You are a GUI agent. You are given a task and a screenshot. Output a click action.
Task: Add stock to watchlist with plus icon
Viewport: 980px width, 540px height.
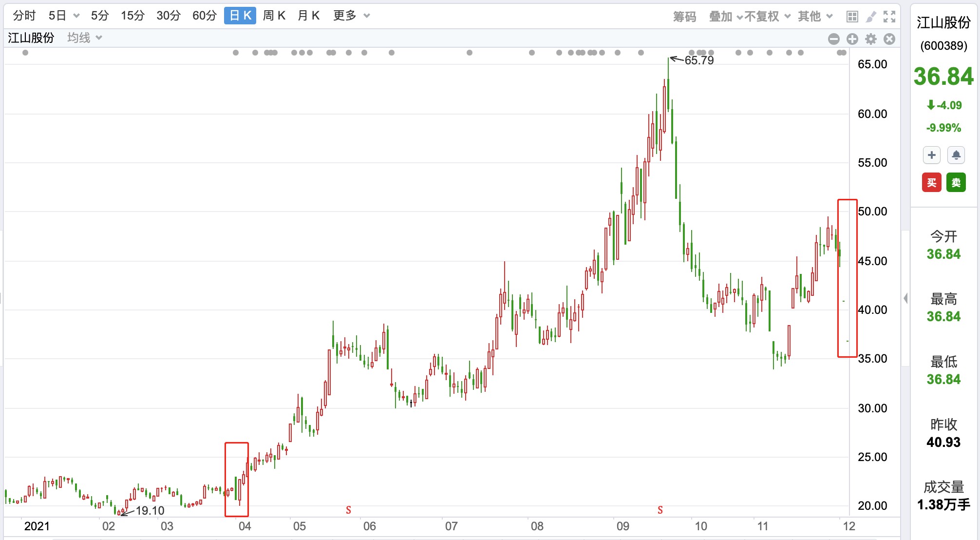tap(931, 155)
